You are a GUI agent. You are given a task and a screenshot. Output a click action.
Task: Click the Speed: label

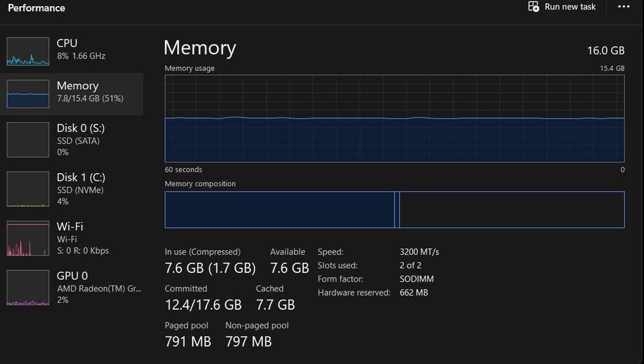click(331, 252)
